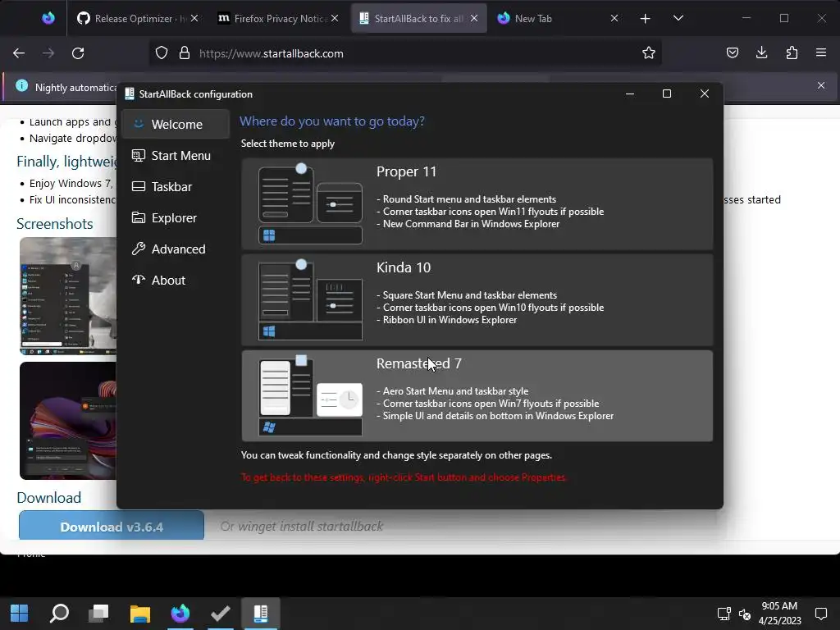Click the Firefox View pinned icon
The image size is (840, 630).
(48, 18)
